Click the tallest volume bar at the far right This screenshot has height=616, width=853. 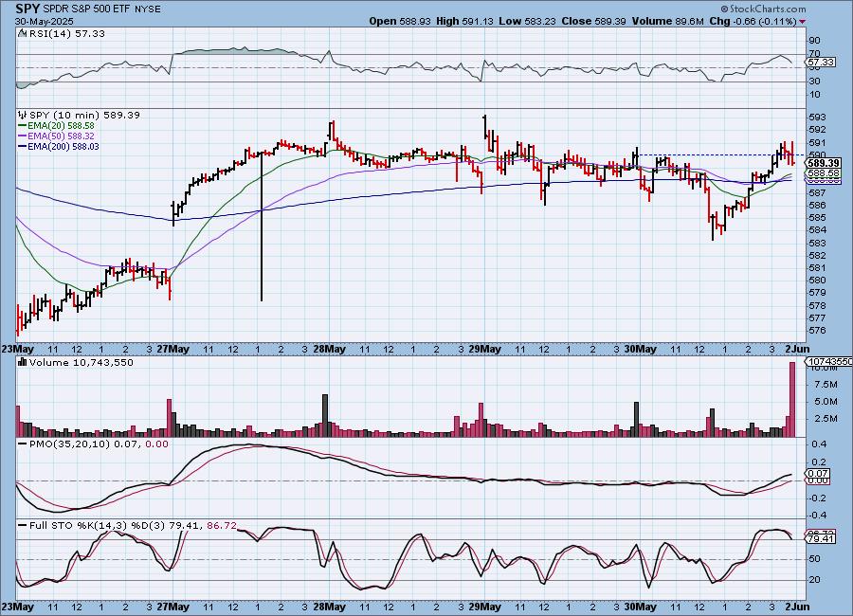[792, 399]
